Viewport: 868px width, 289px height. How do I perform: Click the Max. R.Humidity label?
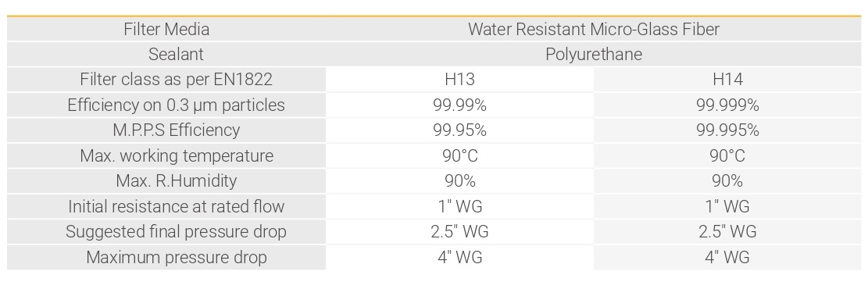176,181
